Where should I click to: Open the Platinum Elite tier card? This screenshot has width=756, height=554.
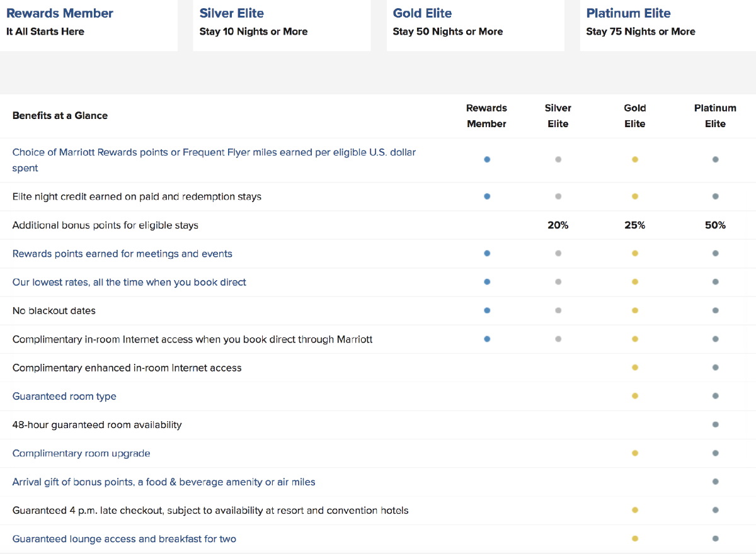click(668, 25)
